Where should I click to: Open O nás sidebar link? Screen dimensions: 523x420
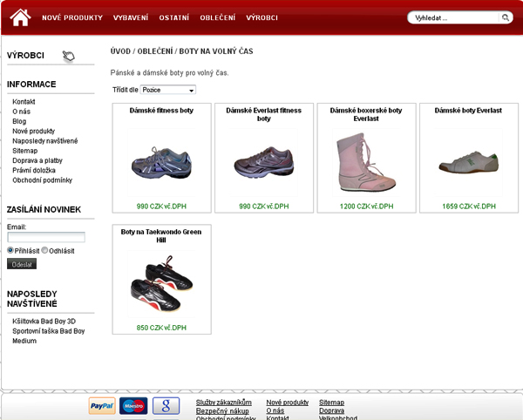tap(21, 112)
